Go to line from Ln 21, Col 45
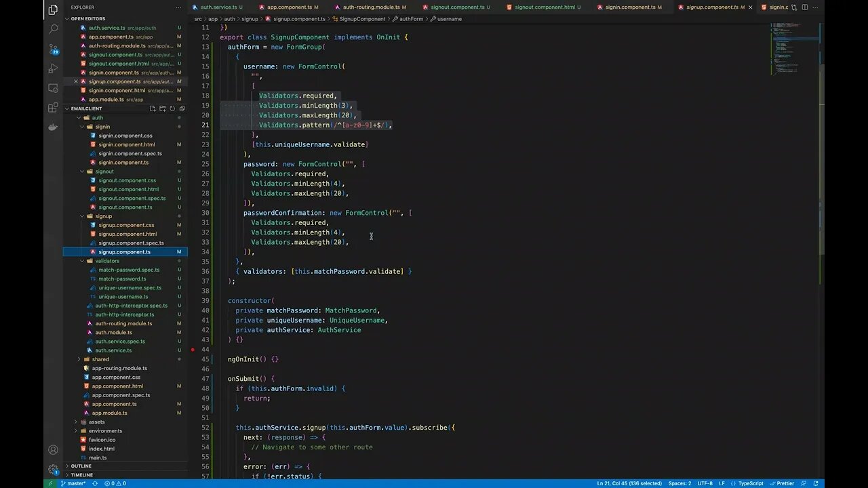Viewport: 868px width, 488px height. tap(629, 483)
